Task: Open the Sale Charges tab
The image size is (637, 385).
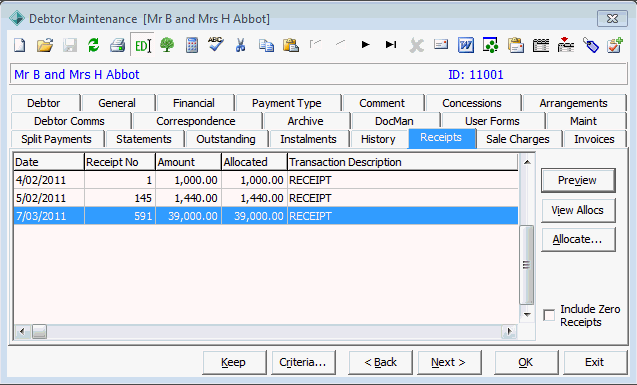Action: pos(519,139)
